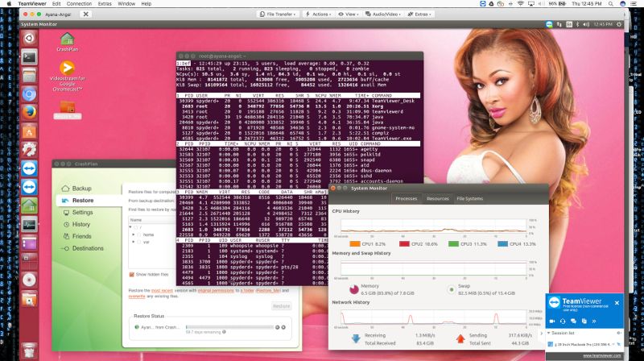Select the orange Restore_Me desktop folder

[x=68, y=110]
